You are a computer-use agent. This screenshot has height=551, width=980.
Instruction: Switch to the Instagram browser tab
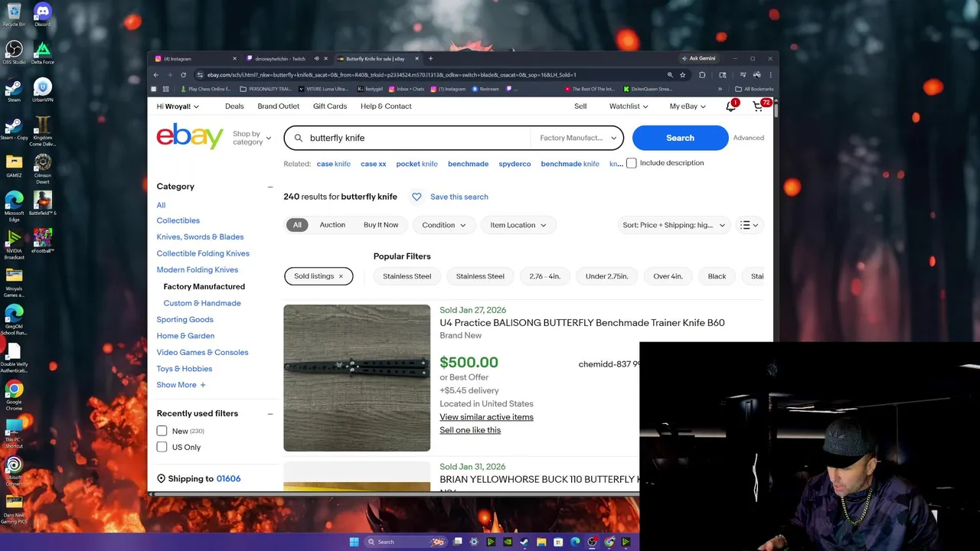point(195,59)
